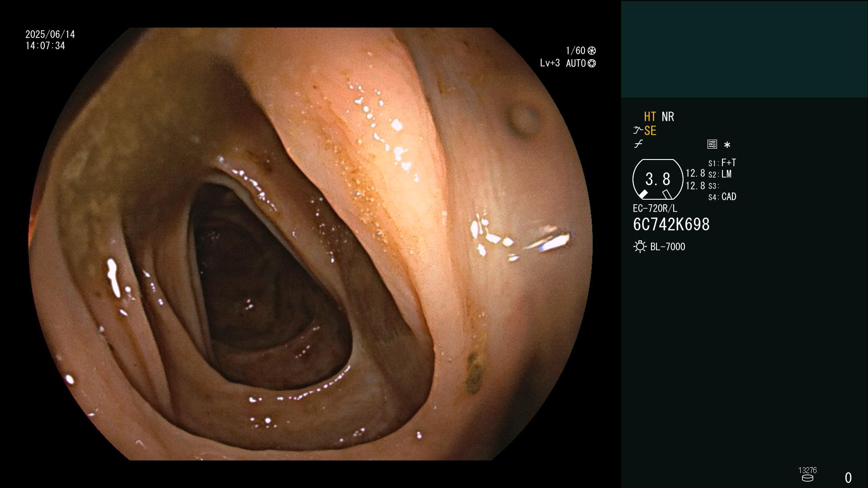
Task: Click the HT indicator label
Action: pyautogui.click(x=650, y=117)
